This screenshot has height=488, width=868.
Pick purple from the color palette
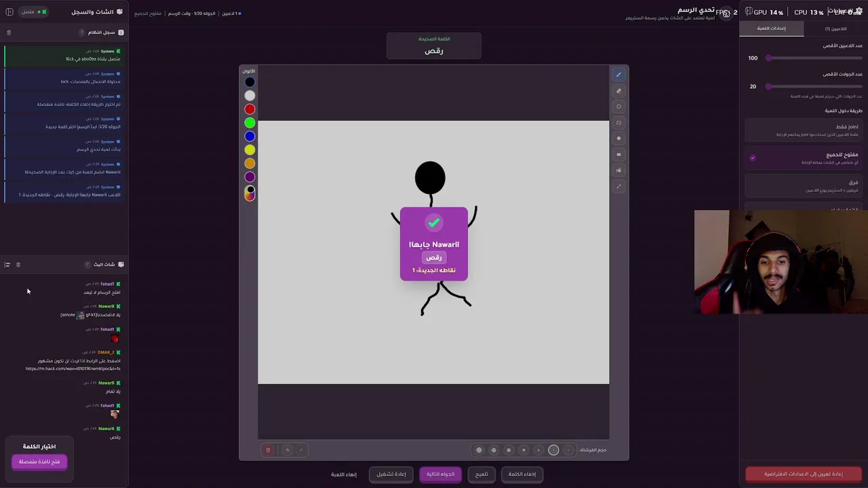coord(250,177)
